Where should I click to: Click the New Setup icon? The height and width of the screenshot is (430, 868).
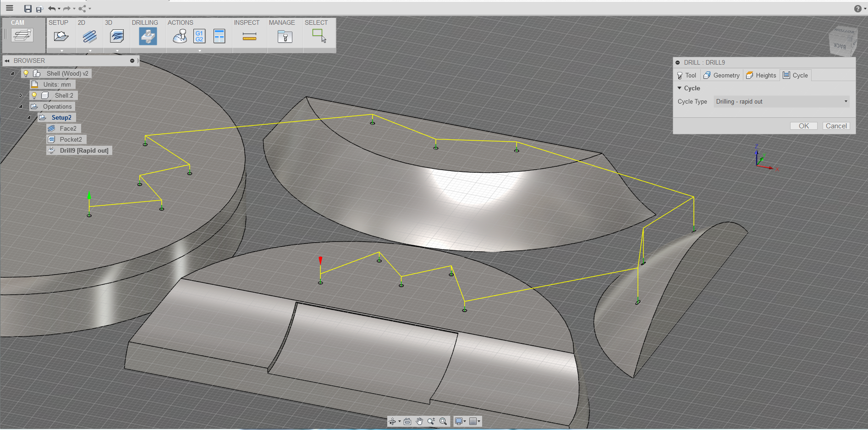click(x=61, y=36)
